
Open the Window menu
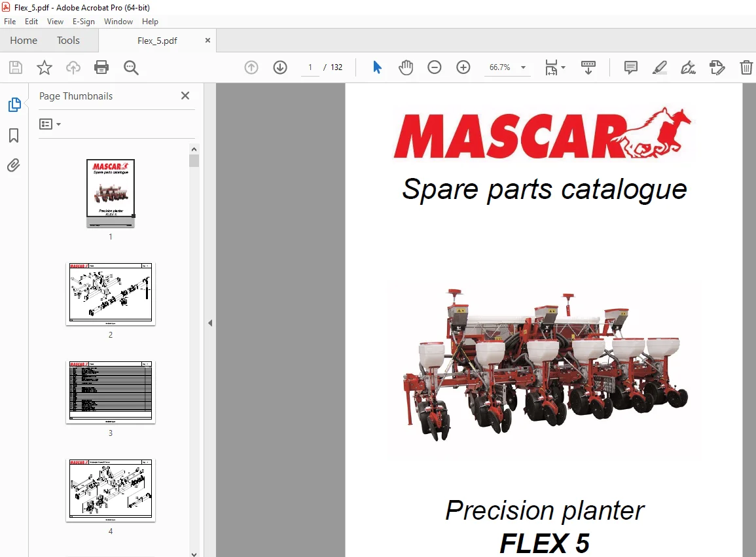pos(118,22)
